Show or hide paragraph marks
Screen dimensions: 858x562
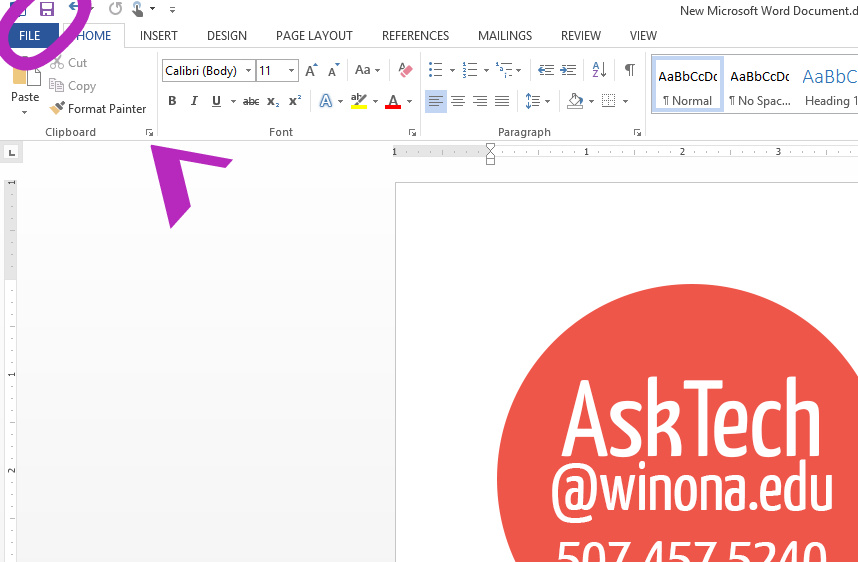(629, 70)
